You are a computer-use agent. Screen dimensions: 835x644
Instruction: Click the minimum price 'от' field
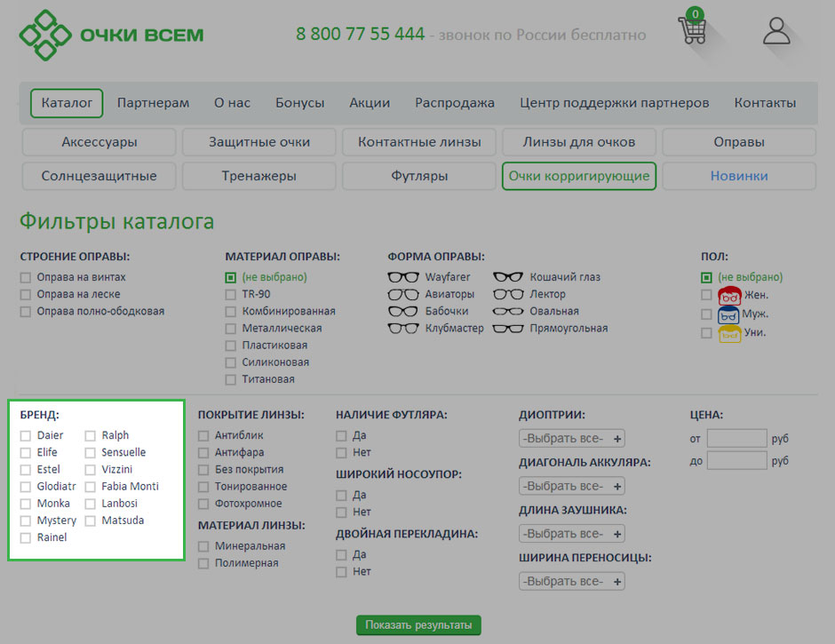pos(736,438)
